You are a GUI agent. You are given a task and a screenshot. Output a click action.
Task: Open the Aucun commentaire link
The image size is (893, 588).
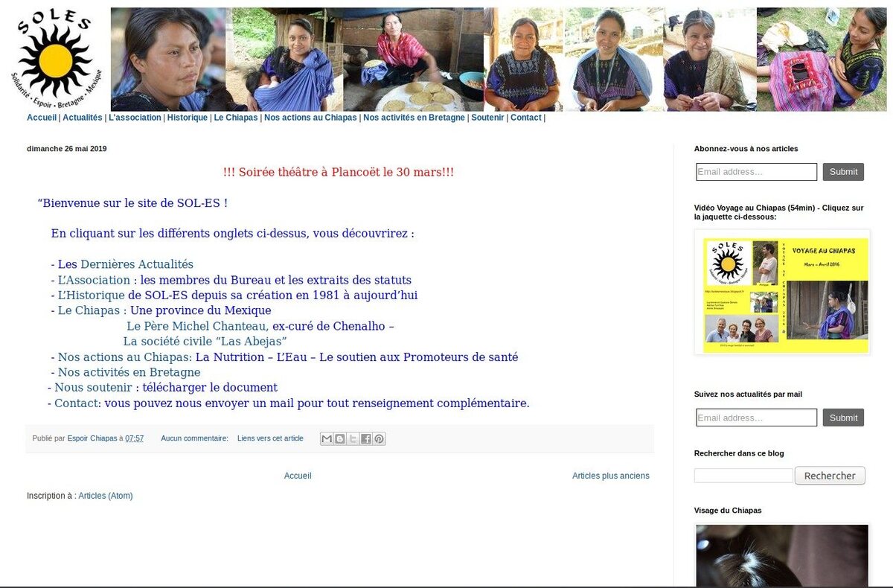[x=195, y=438]
